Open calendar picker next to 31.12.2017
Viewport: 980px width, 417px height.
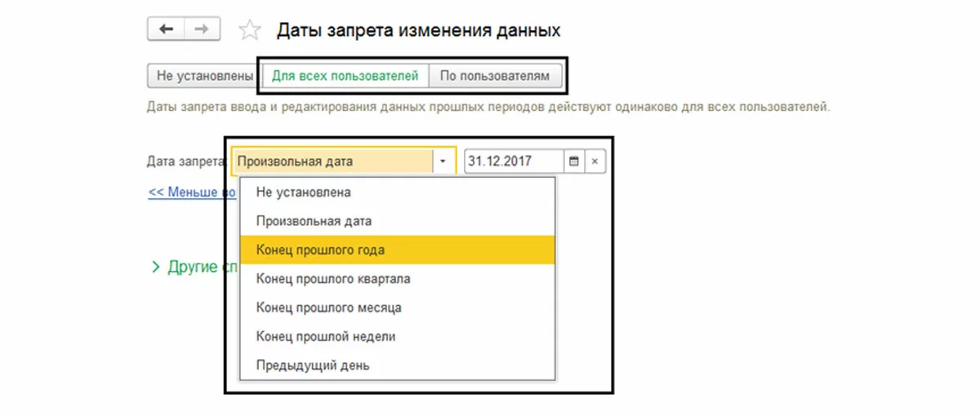tap(573, 162)
